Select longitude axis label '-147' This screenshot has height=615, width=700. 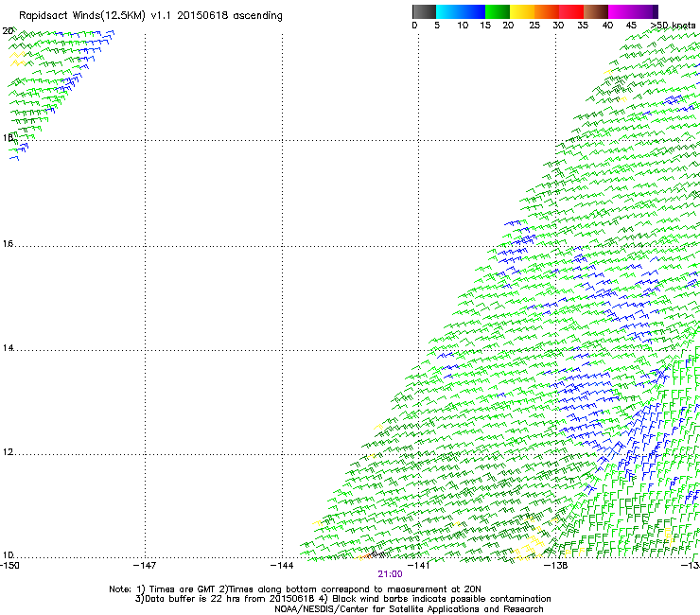pyautogui.click(x=145, y=566)
